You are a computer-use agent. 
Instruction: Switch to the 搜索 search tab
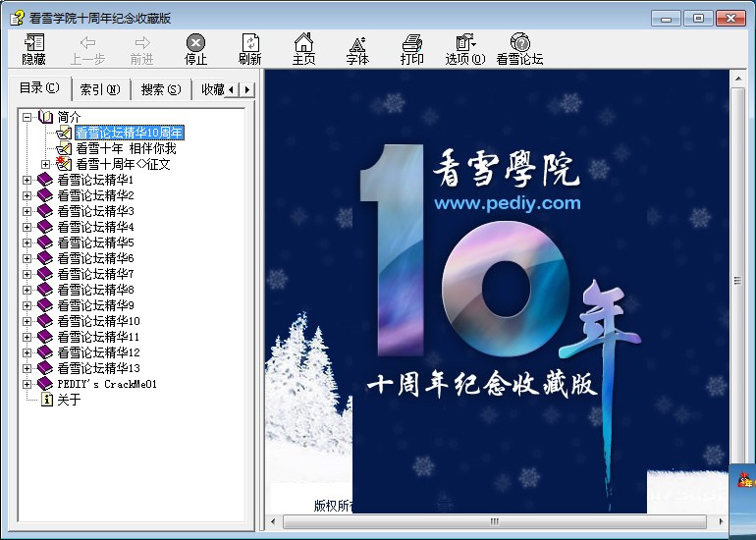tap(161, 89)
